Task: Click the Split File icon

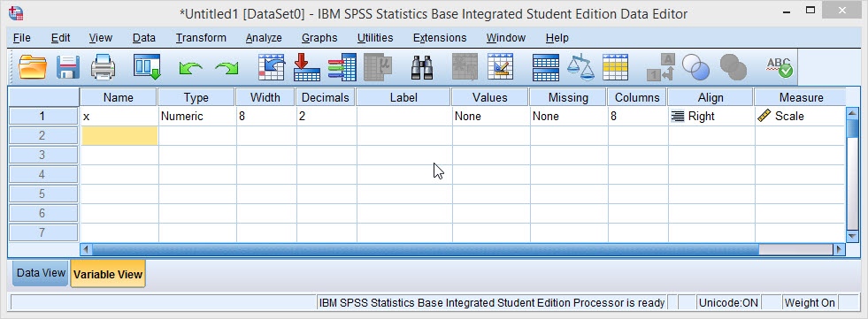Action: click(545, 67)
